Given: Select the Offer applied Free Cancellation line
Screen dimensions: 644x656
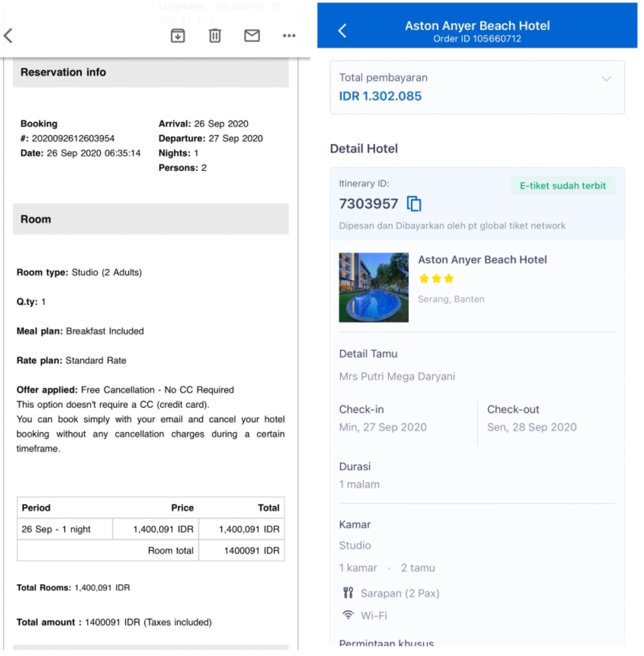Looking at the screenshot, I should tap(125, 390).
